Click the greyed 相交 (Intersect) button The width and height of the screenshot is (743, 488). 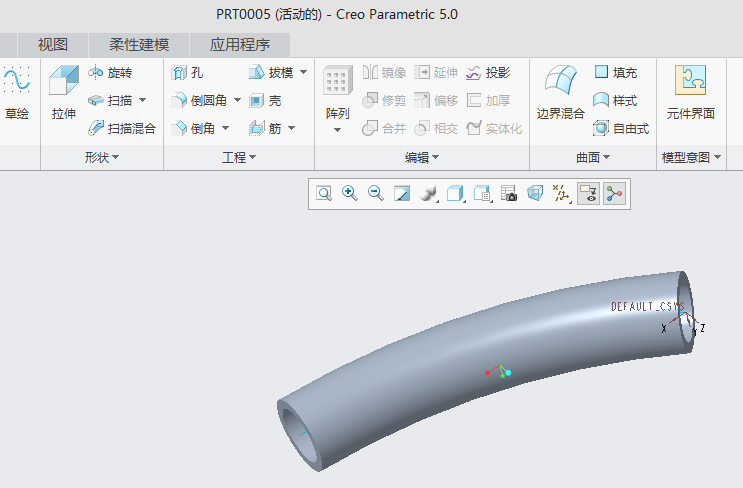click(x=436, y=128)
